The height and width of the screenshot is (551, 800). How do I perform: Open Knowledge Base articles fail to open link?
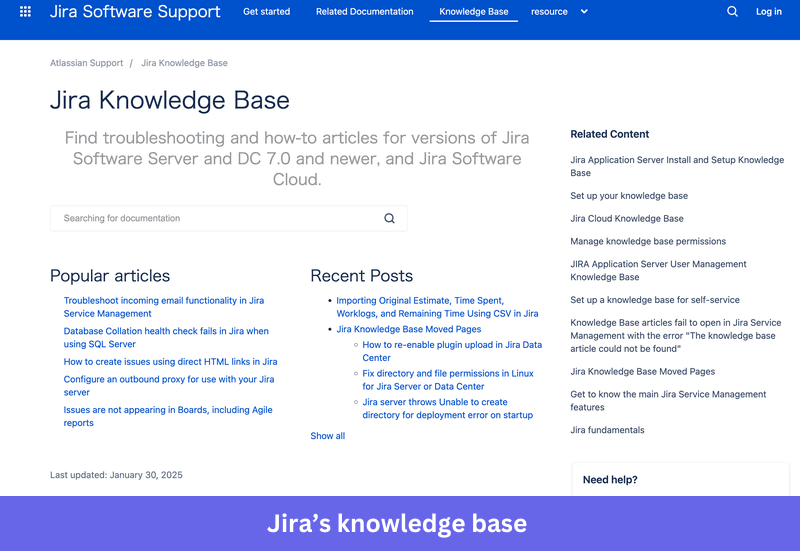pyautogui.click(x=676, y=336)
